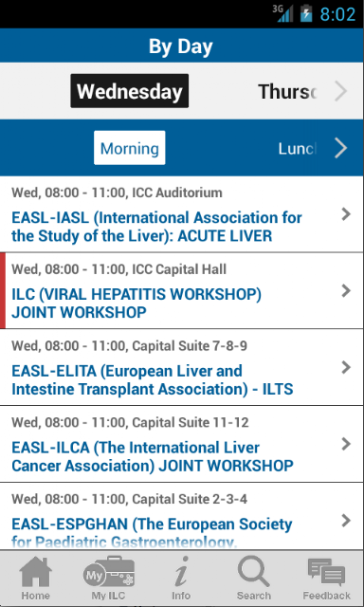Open EASL-ILCA Joint Workshop session link
Screen dimensions: 364x607
pos(153,456)
